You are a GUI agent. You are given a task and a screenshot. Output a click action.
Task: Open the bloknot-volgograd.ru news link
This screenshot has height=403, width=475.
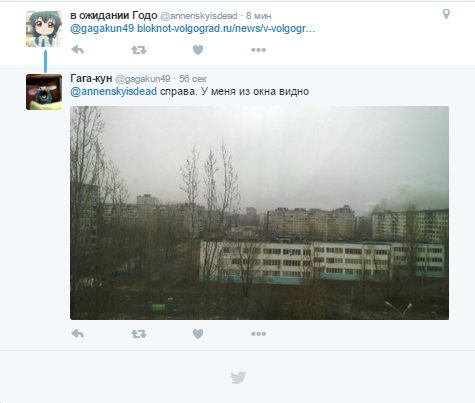(226, 29)
